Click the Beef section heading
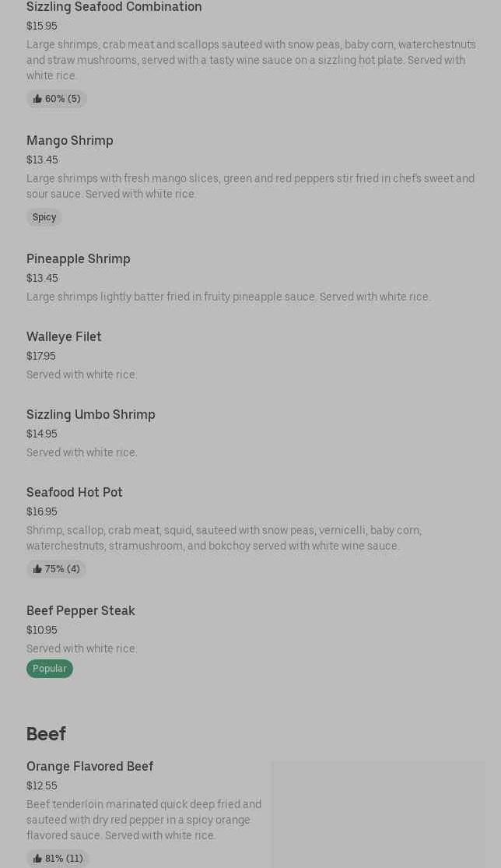This screenshot has height=868, width=501. tap(46, 733)
